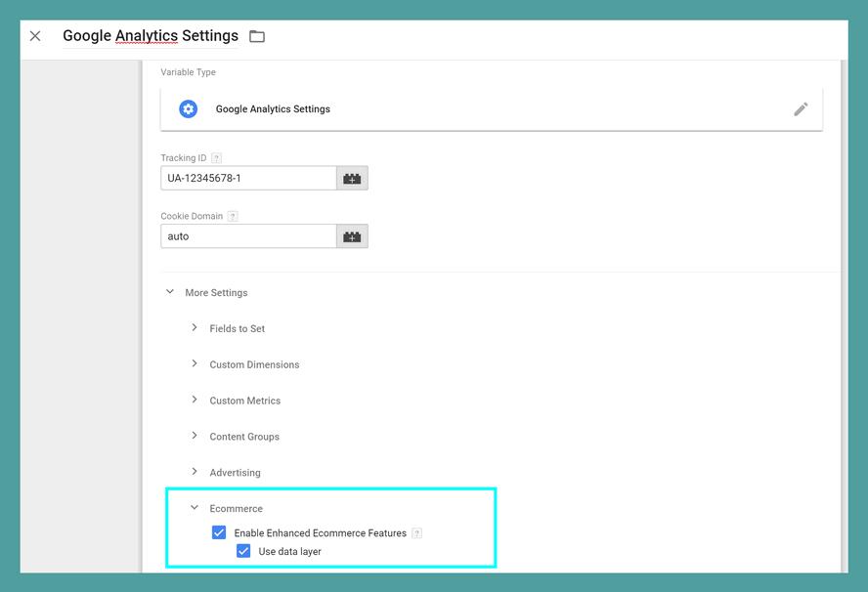
Task: Open the Cookie Domain help question mark
Action: coord(233,216)
